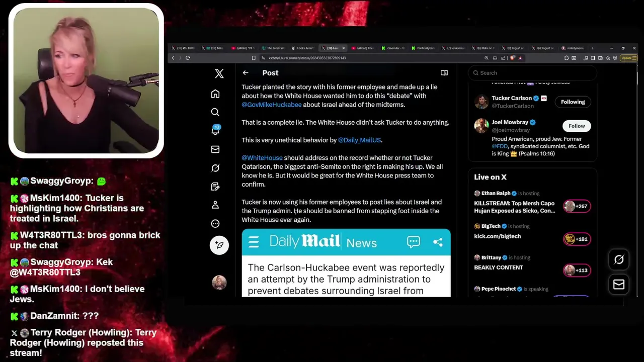This screenshot has width=644, height=362.
Task: Click +113 listeners badge
Action: (577, 270)
